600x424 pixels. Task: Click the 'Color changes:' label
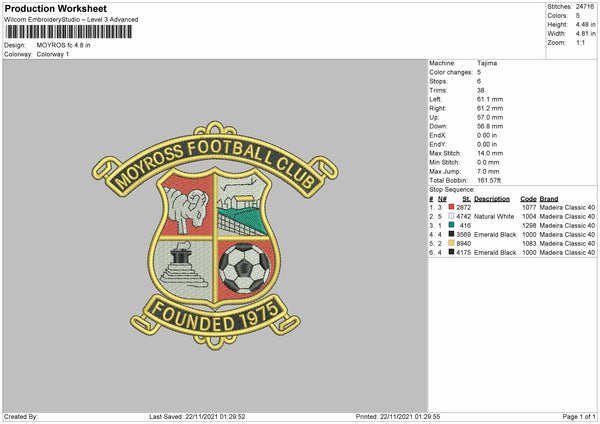point(451,72)
